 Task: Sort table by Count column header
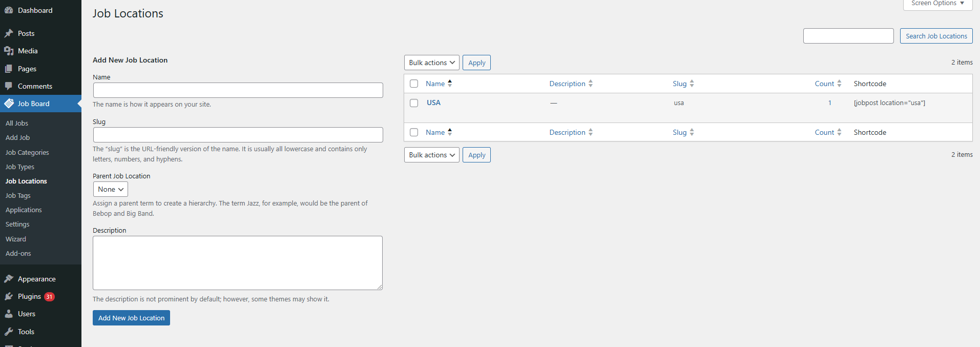point(824,84)
